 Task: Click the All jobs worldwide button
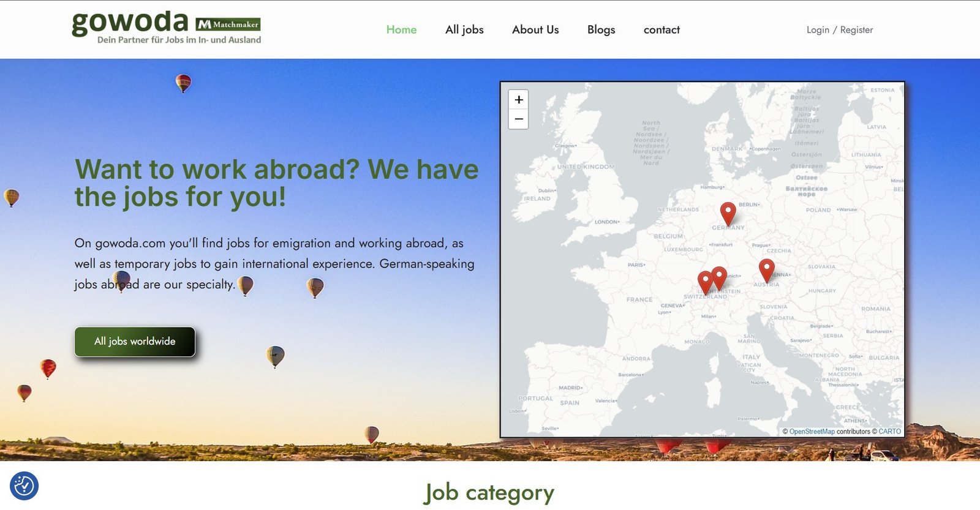[135, 342]
